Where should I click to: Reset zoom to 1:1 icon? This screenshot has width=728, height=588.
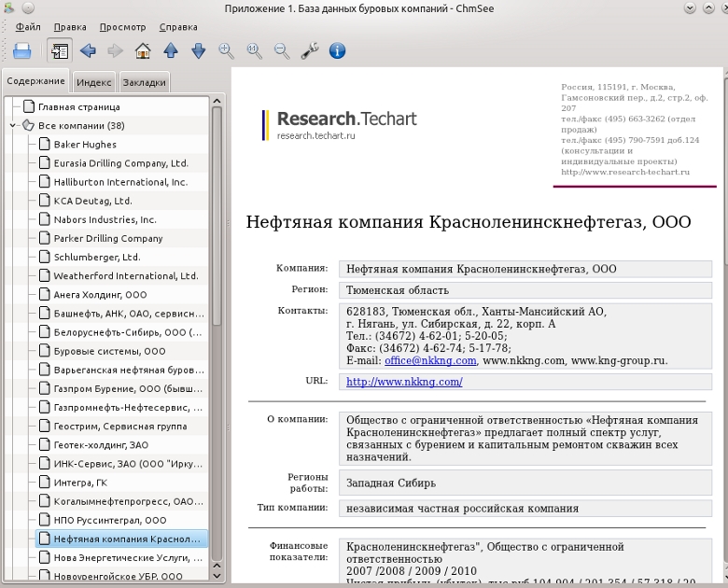coord(255,50)
